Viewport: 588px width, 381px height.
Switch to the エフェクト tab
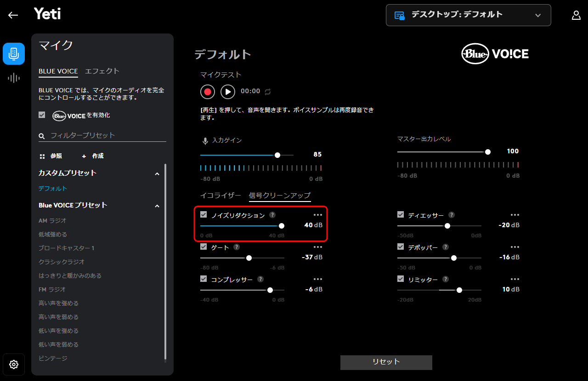coord(102,71)
